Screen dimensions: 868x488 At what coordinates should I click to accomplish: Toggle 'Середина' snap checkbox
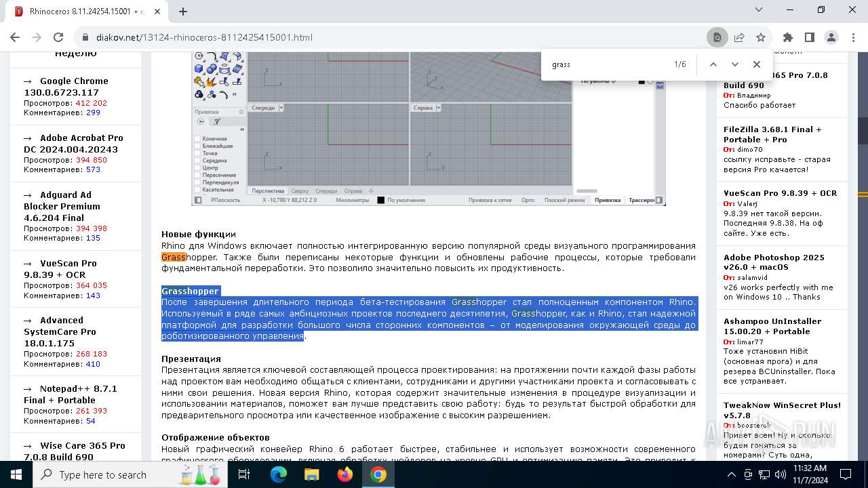click(198, 161)
